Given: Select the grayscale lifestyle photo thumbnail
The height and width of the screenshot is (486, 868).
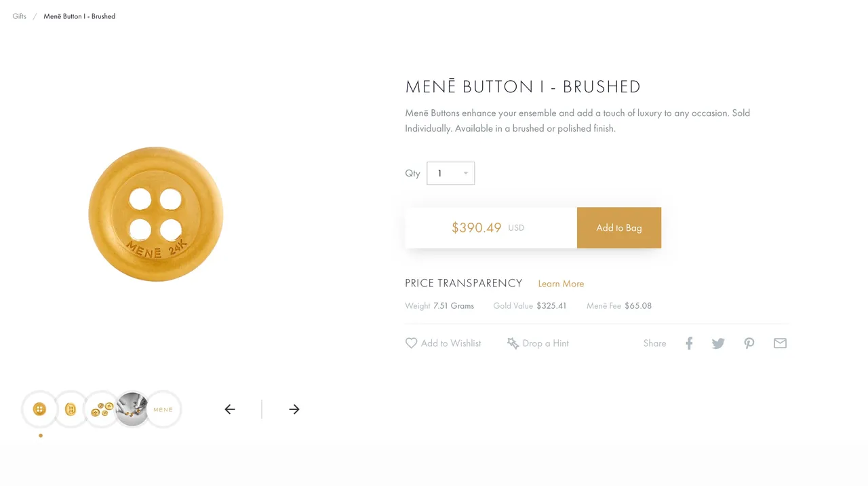Looking at the screenshot, I should tap(132, 409).
